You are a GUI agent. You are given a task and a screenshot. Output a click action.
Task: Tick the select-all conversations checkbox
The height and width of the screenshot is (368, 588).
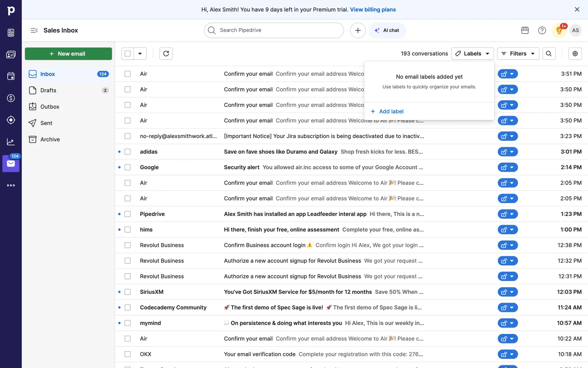[x=128, y=54]
